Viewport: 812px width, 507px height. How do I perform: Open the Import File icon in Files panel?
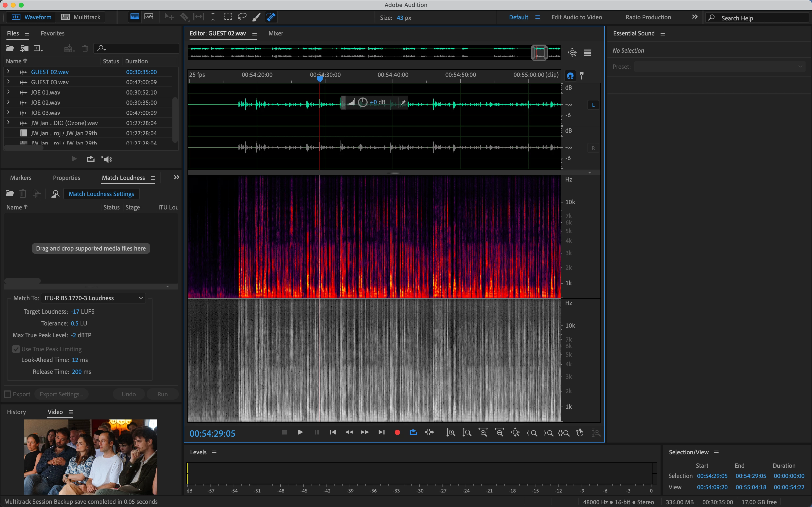pyautogui.click(x=24, y=48)
